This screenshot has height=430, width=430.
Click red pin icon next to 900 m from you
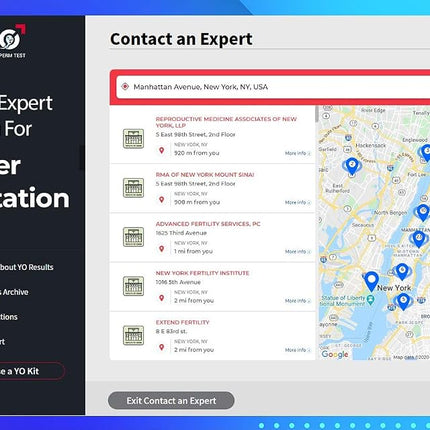pyautogui.click(x=162, y=200)
